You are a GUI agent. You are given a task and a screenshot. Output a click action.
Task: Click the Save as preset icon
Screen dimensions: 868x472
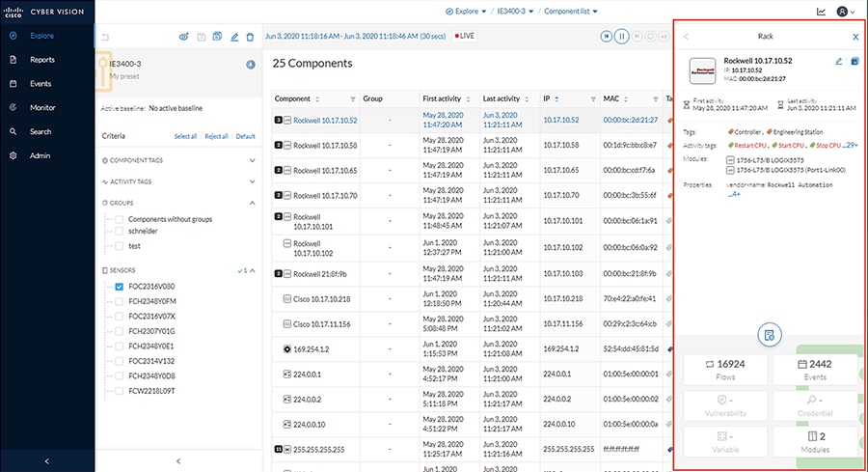point(217,37)
